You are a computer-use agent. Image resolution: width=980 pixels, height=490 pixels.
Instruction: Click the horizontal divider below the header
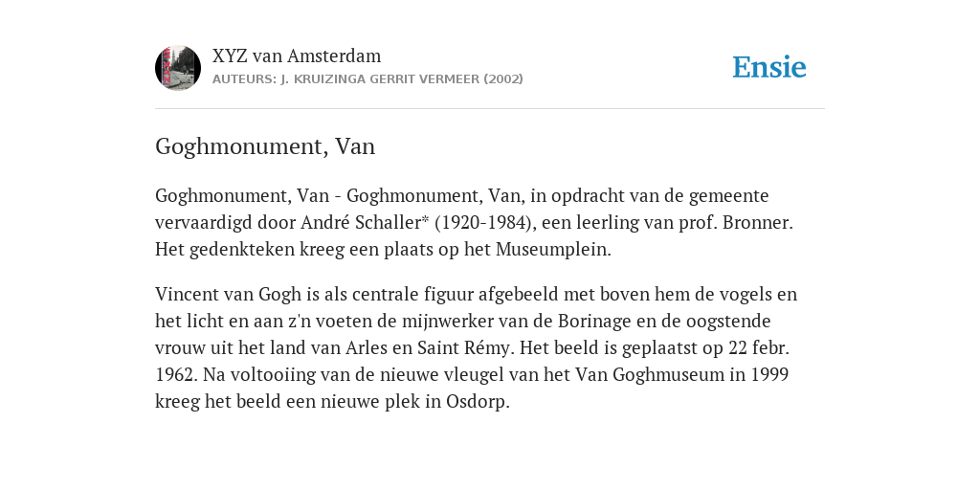(490, 109)
